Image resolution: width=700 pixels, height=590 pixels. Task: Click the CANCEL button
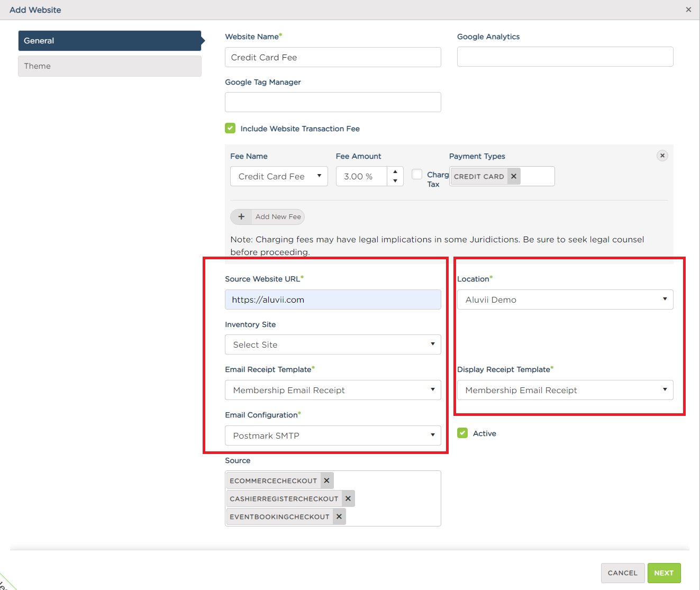623,573
